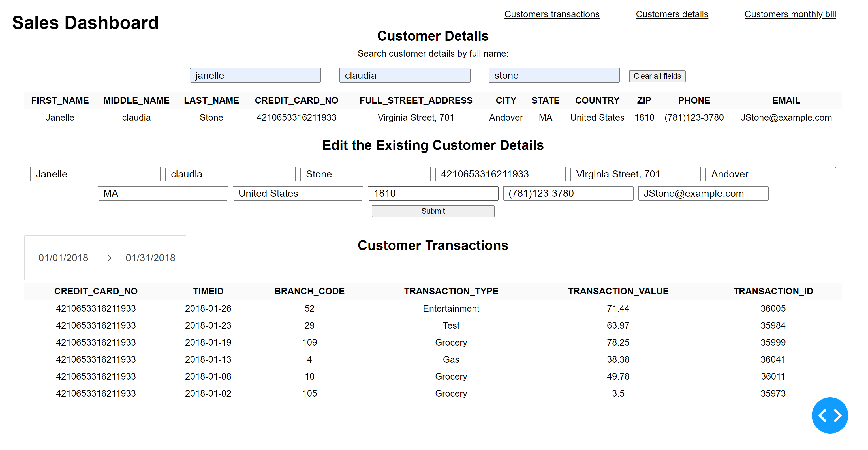Screen dimensions: 868x450
Task: Open the Customers details link
Action: [672, 14]
